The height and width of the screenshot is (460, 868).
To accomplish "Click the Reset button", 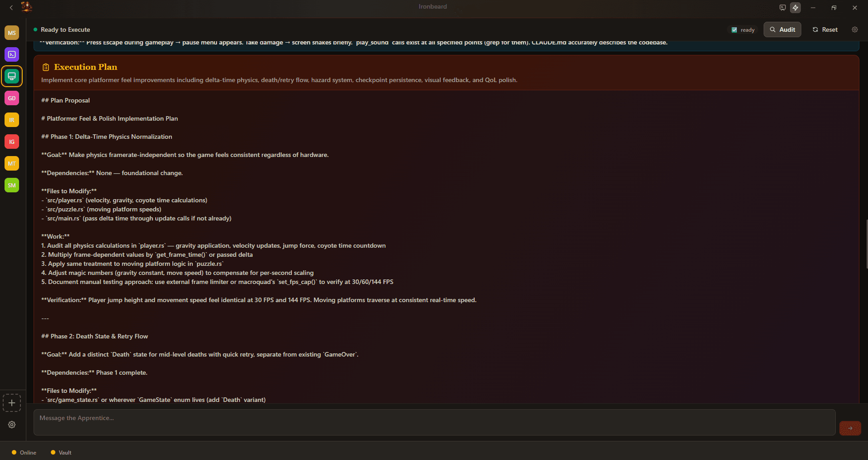I will 824,29.
